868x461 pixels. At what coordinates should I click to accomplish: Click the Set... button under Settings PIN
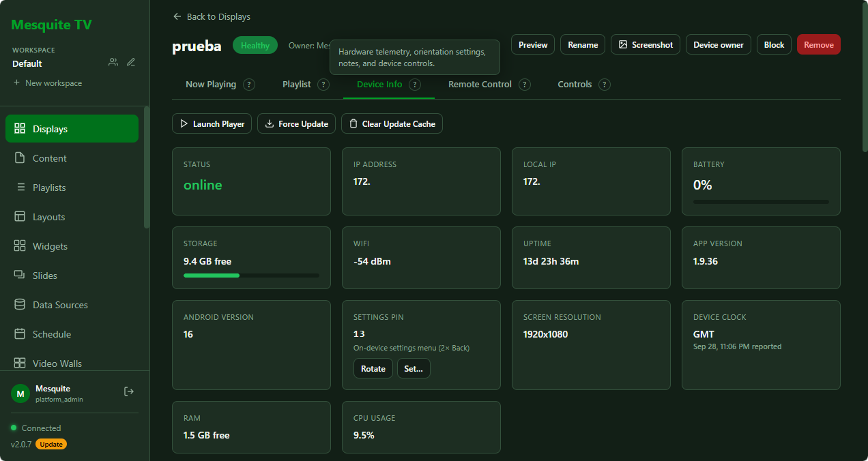point(414,368)
